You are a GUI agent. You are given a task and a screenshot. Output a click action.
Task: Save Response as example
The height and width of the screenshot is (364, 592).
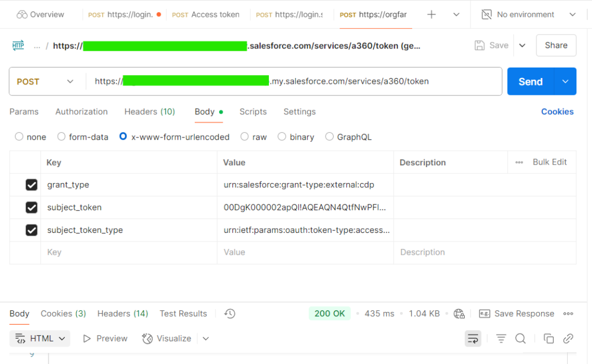(516, 314)
